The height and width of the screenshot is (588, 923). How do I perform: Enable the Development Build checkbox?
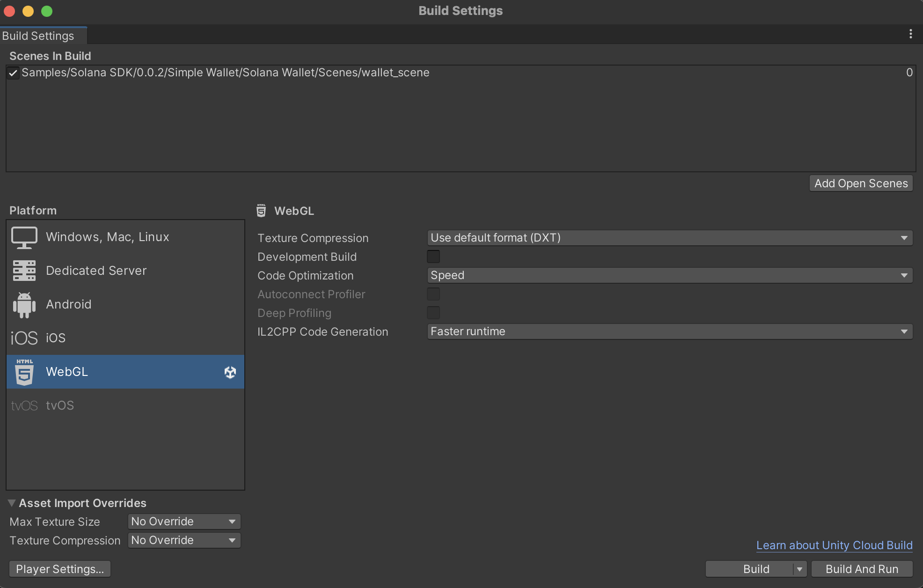coord(433,257)
